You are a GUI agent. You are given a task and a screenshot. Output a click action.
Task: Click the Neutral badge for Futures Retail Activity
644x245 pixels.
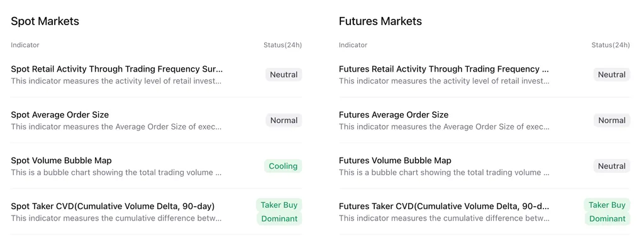(611, 75)
